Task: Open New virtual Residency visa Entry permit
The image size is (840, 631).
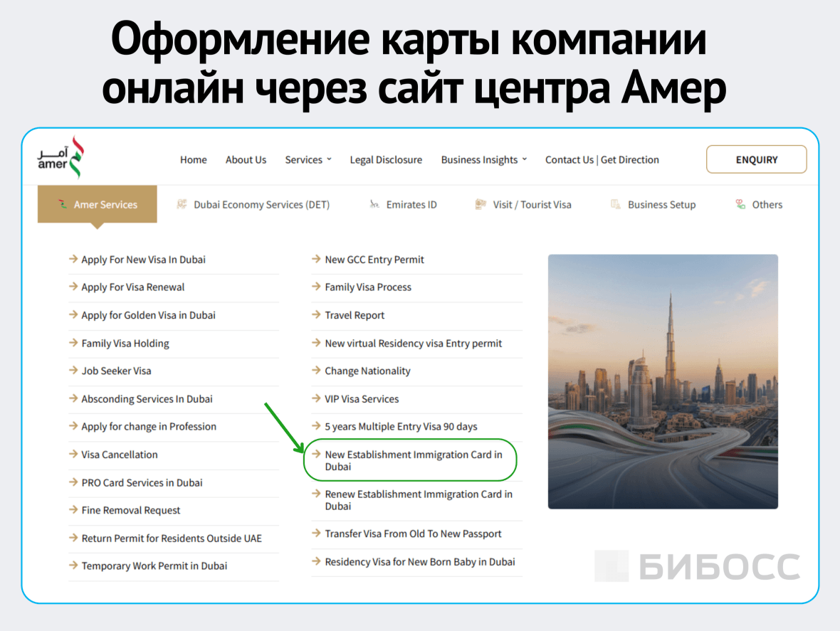Action: point(414,343)
